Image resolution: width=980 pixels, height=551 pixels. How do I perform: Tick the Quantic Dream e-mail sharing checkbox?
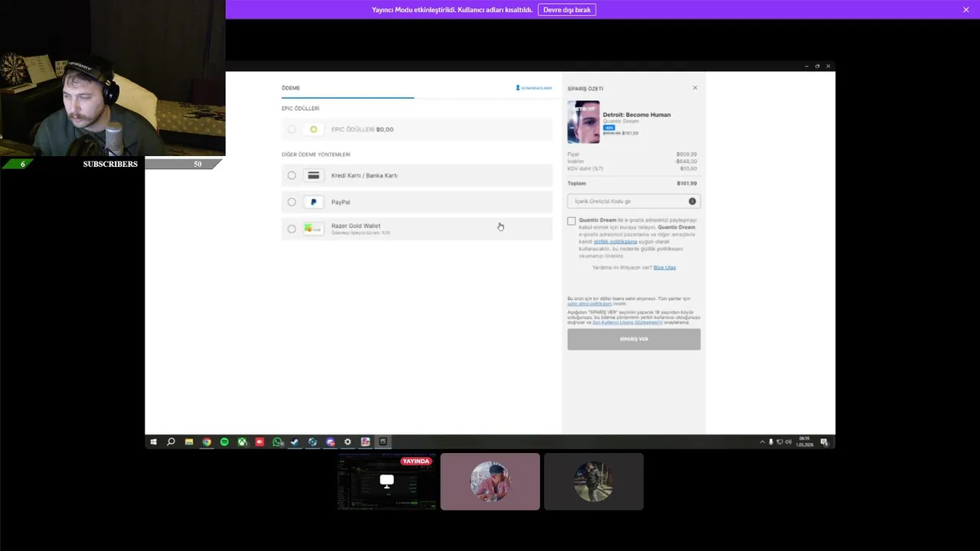click(x=571, y=221)
